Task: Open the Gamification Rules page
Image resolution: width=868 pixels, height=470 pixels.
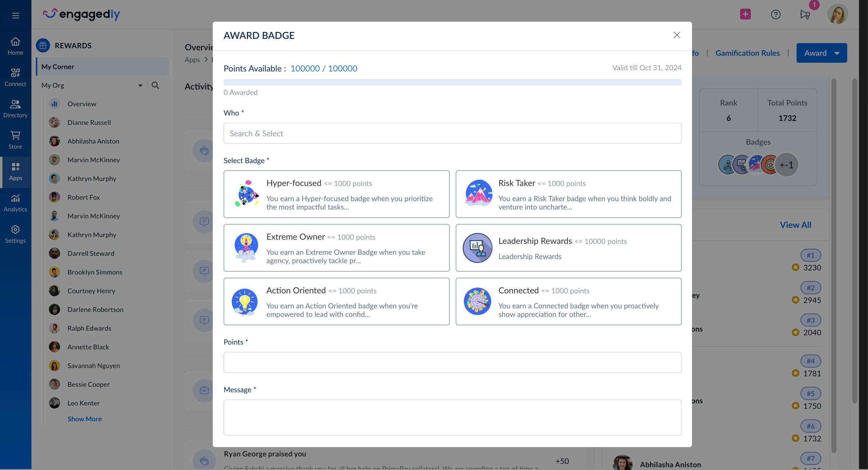Action: (748, 52)
